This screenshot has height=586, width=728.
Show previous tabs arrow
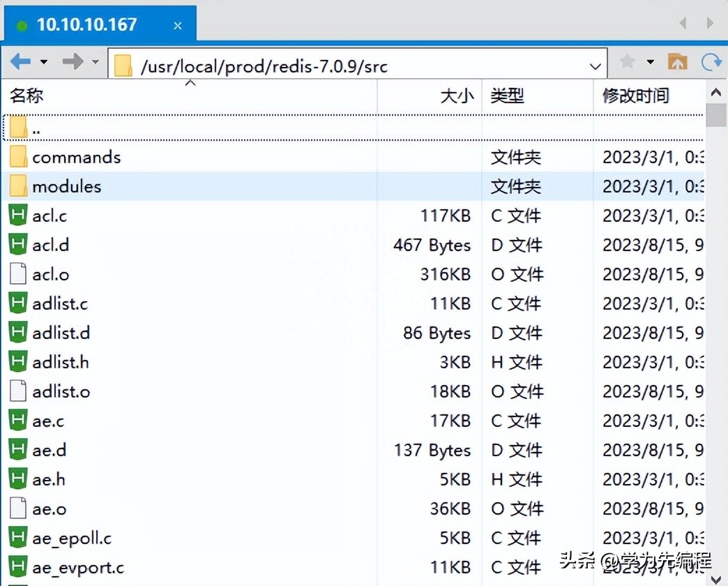683,23
